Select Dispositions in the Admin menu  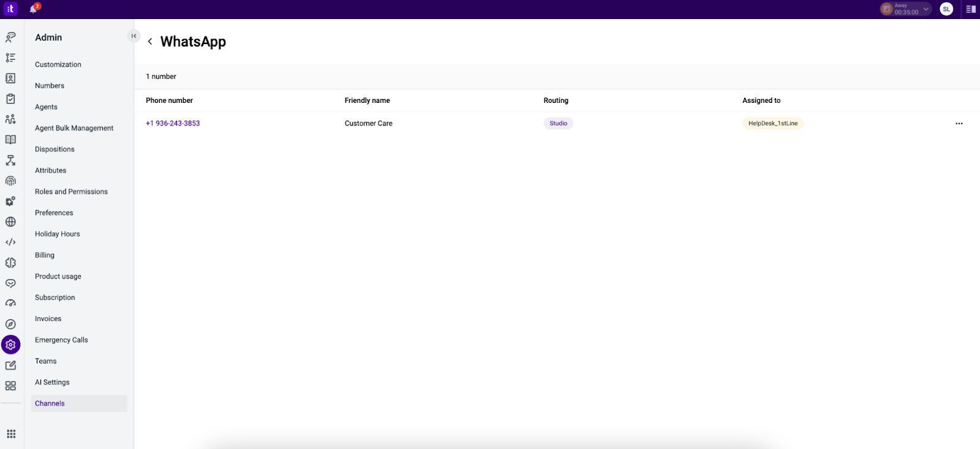coord(55,149)
